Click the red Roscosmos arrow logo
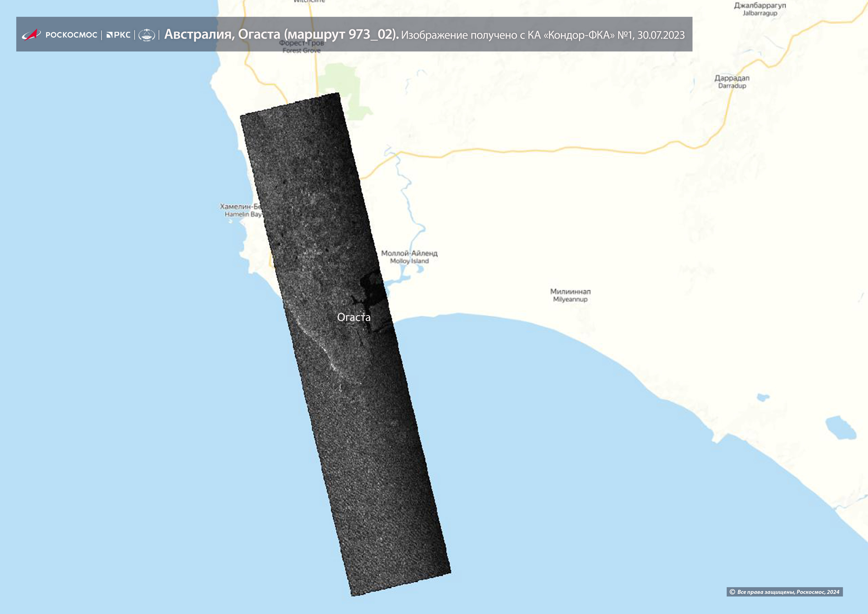The width and height of the screenshot is (868, 614). point(31,35)
